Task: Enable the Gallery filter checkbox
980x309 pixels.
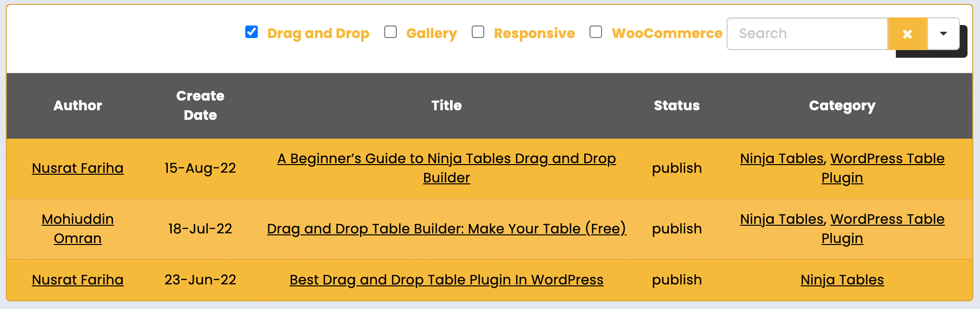Action: click(x=390, y=32)
